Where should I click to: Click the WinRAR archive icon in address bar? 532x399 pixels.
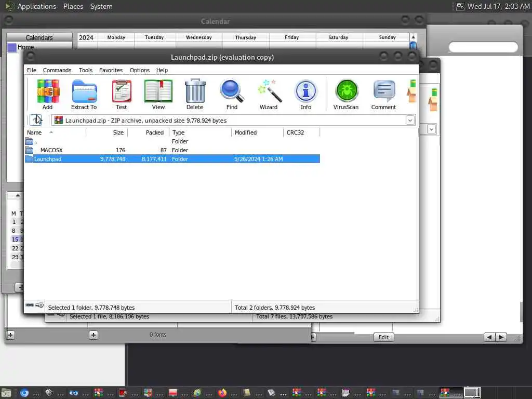pyautogui.click(x=59, y=120)
